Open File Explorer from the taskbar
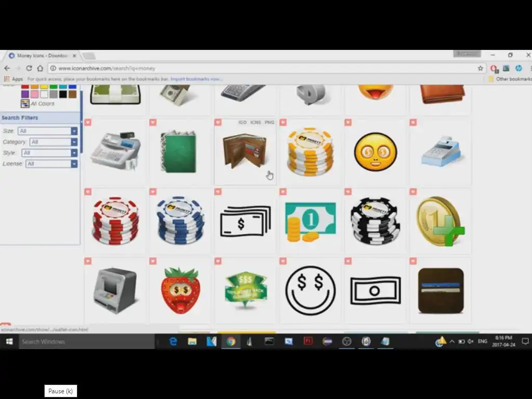This screenshot has height=399, width=532. tap(192, 341)
